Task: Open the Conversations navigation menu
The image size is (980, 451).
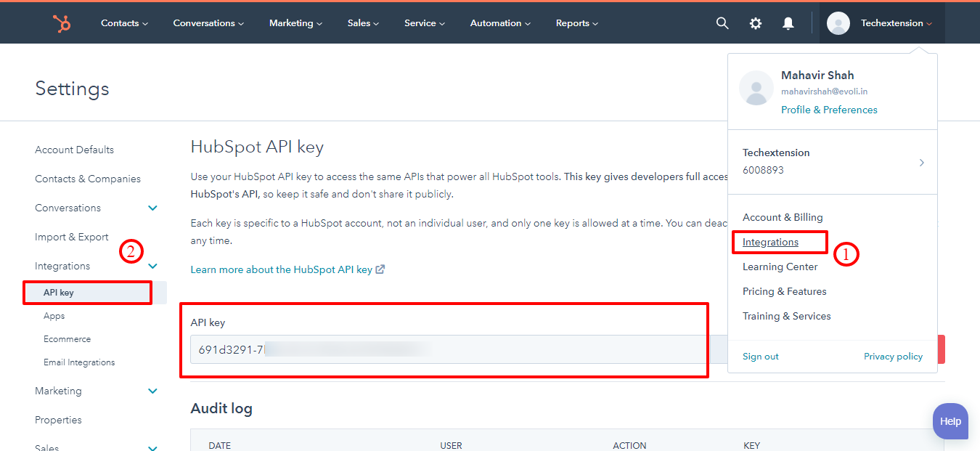Action: pyautogui.click(x=208, y=23)
